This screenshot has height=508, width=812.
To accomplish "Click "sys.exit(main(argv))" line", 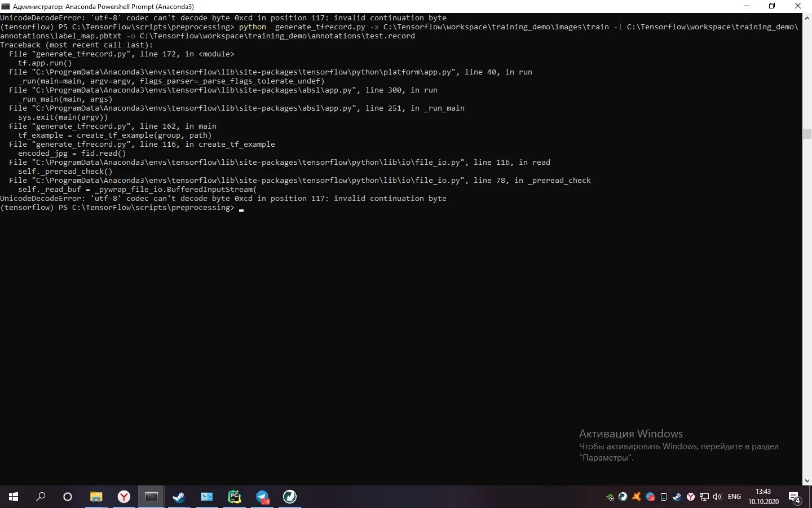I will click(63, 117).
